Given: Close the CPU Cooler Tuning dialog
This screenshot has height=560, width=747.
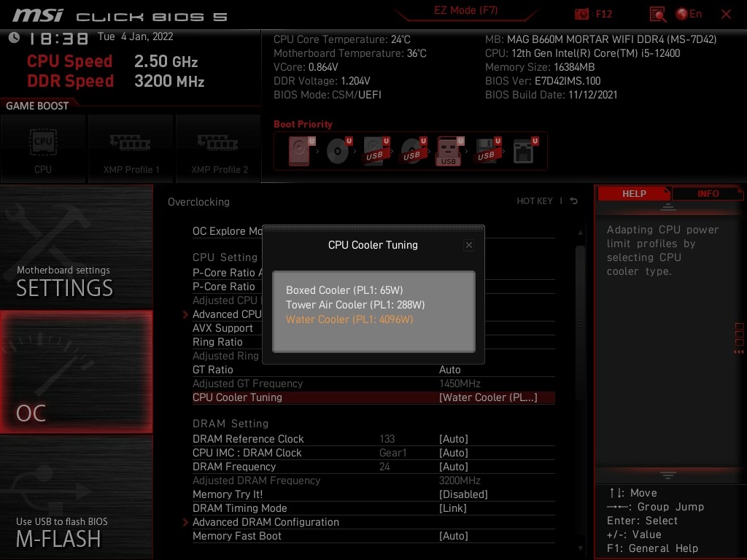Looking at the screenshot, I should 469,245.
